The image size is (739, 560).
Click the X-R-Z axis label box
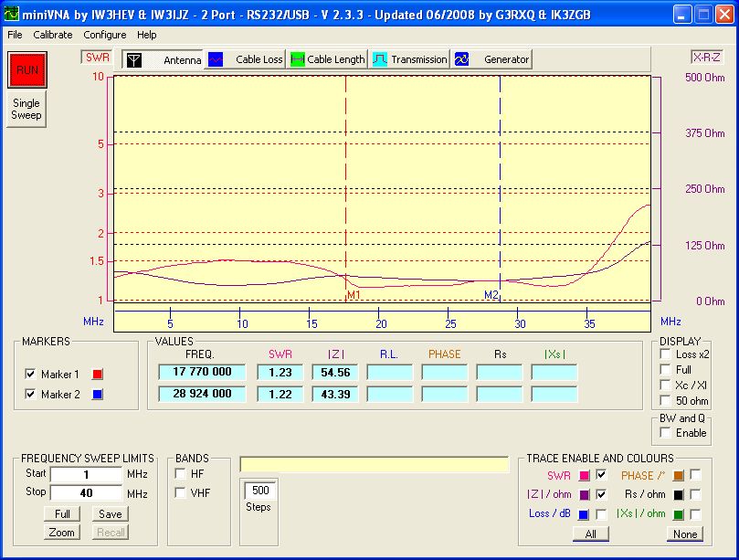pos(707,57)
